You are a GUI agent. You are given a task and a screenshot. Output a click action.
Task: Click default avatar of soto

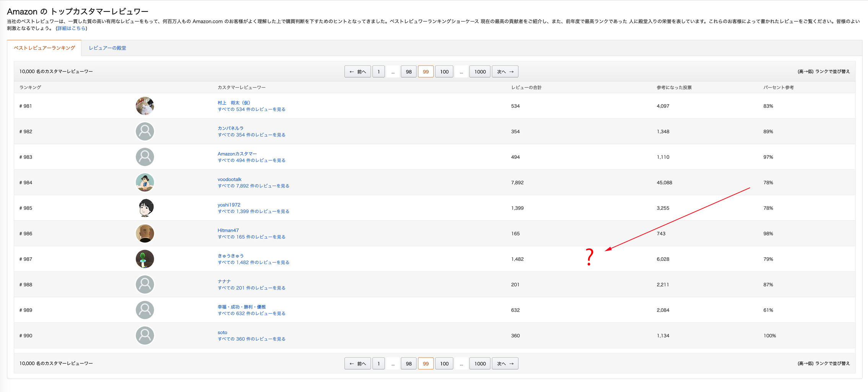pyautogui.click(x=145, y=336)
